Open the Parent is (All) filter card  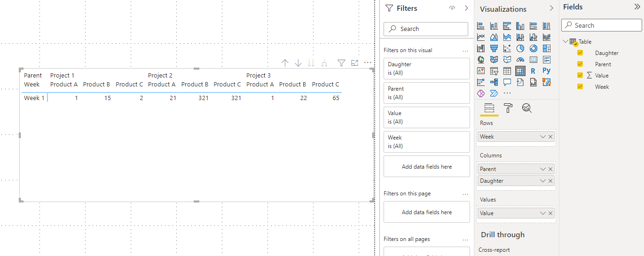tap(427, 93)
